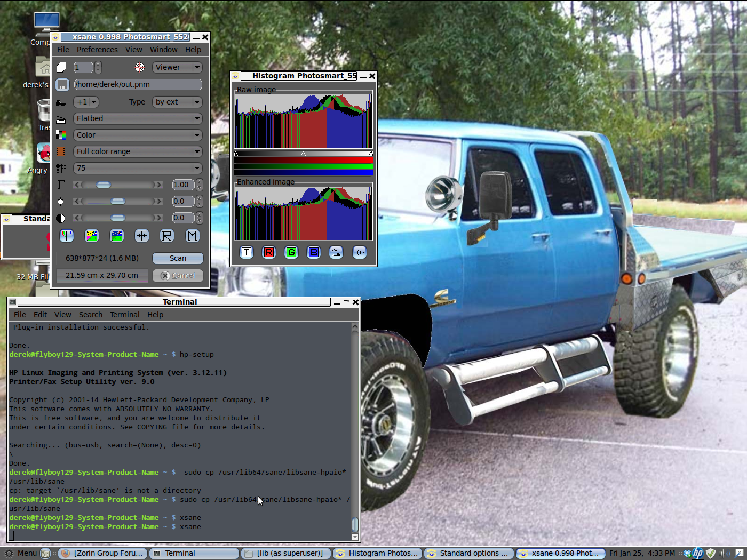The height and width of the screenshot is (560, 747).
Task: Click the negative/invert arrows icon
Action: pyautogui.click(x=142, y=236)
